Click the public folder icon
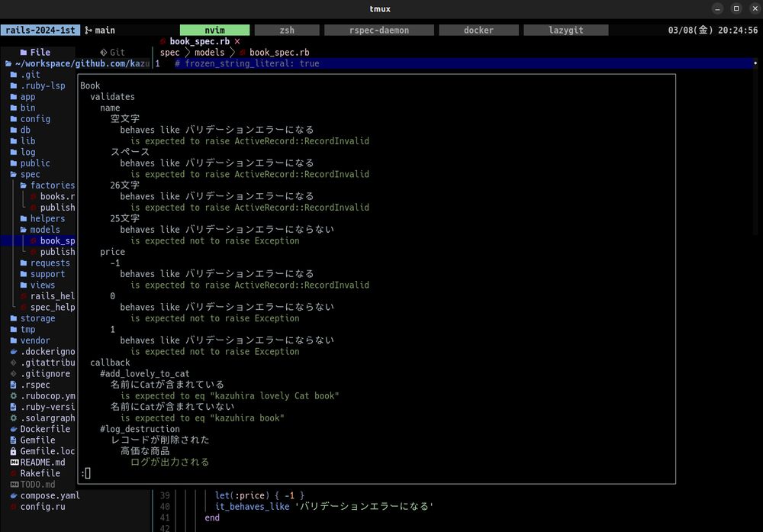Viewport: 763px width, 532px height. (14, 163)
